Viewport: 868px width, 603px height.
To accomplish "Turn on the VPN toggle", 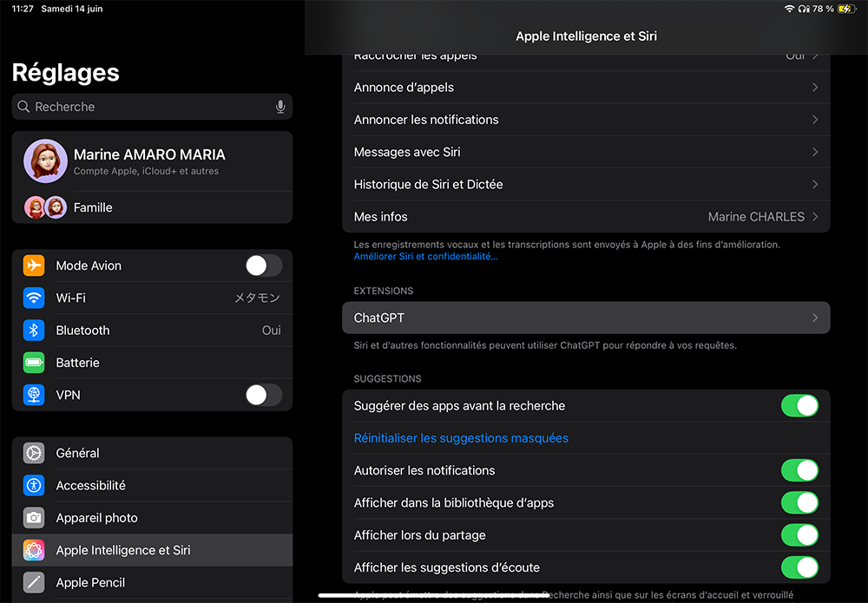I will click(x=263, y=395).
